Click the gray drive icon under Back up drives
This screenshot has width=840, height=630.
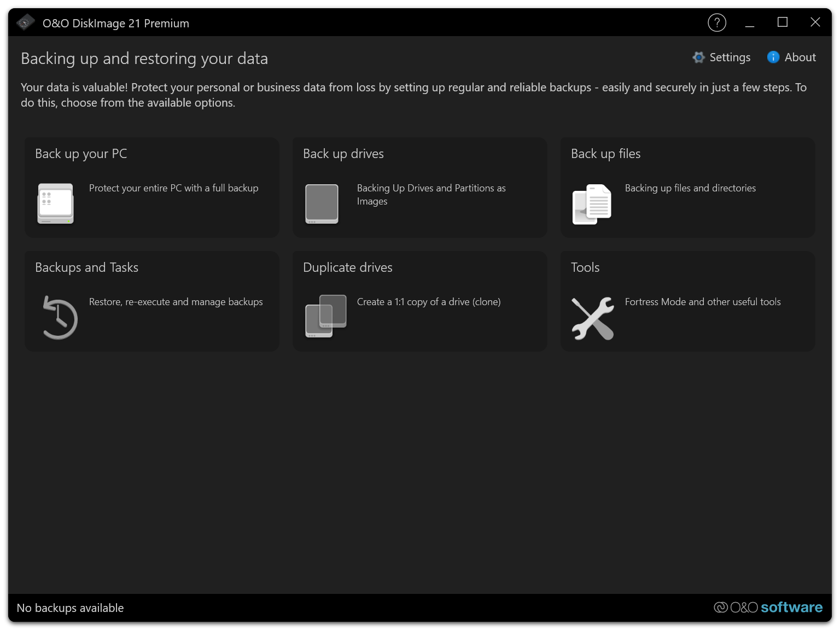[322, 204]
